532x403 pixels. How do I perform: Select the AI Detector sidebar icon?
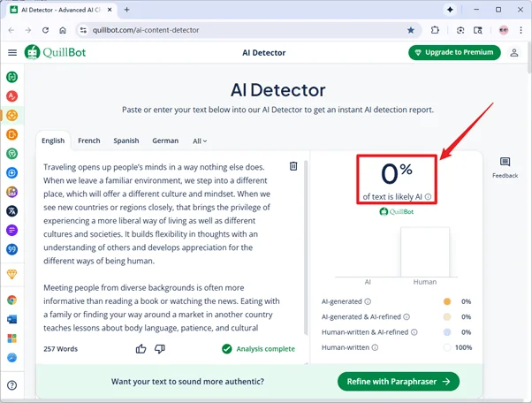11,116
